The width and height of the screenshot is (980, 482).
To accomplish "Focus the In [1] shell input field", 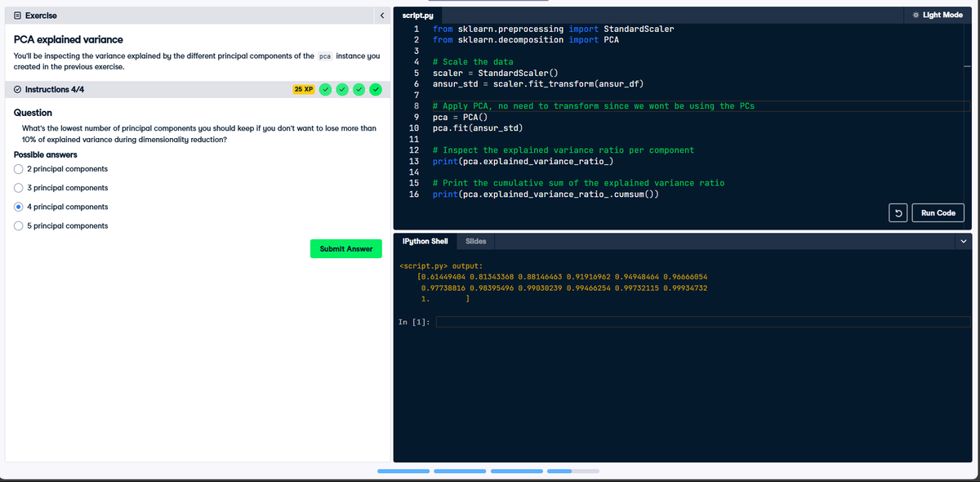I will pyautogui.click(x=705, y=322).
